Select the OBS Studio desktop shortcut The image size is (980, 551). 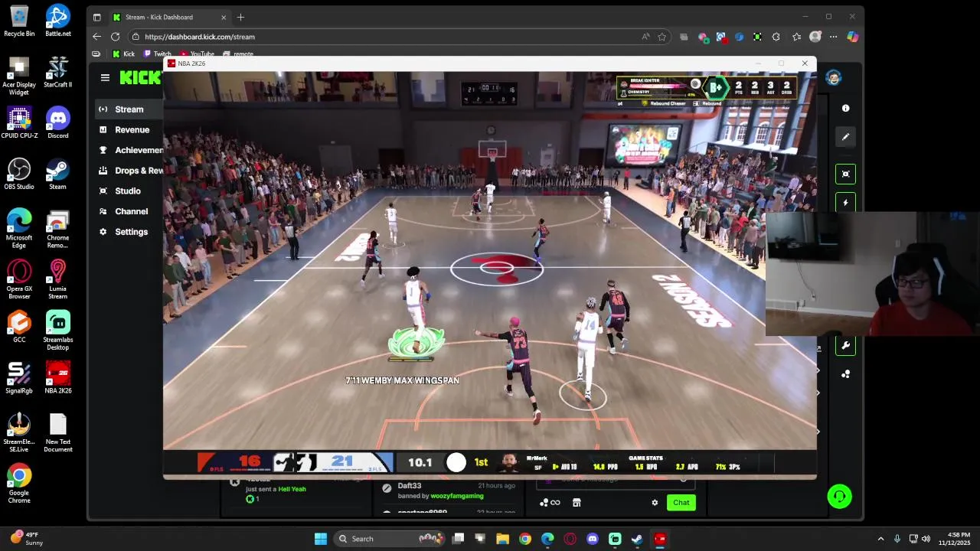click(19, 174)
